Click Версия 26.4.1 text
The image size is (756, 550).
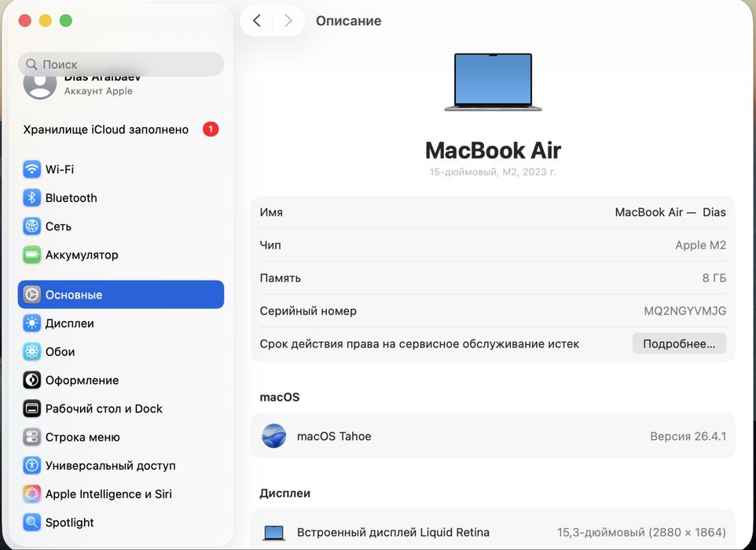click(688, 436)
